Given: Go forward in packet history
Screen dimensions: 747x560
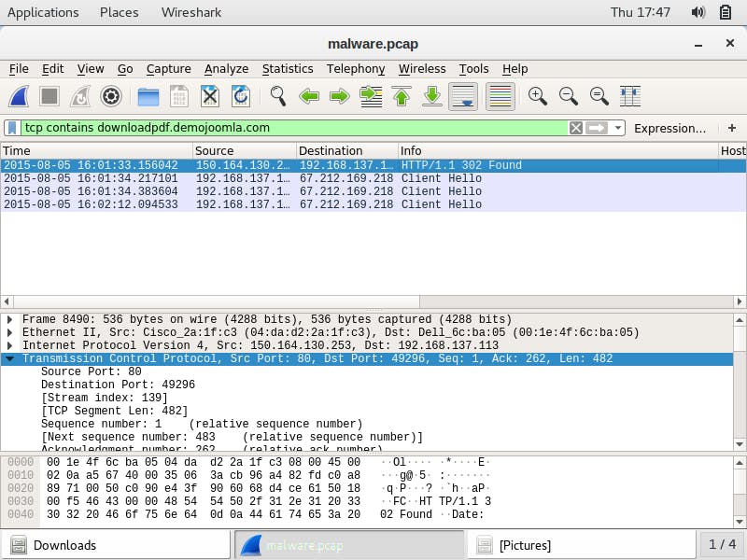Looking at the screenshot, I should [x=340, y=97].
